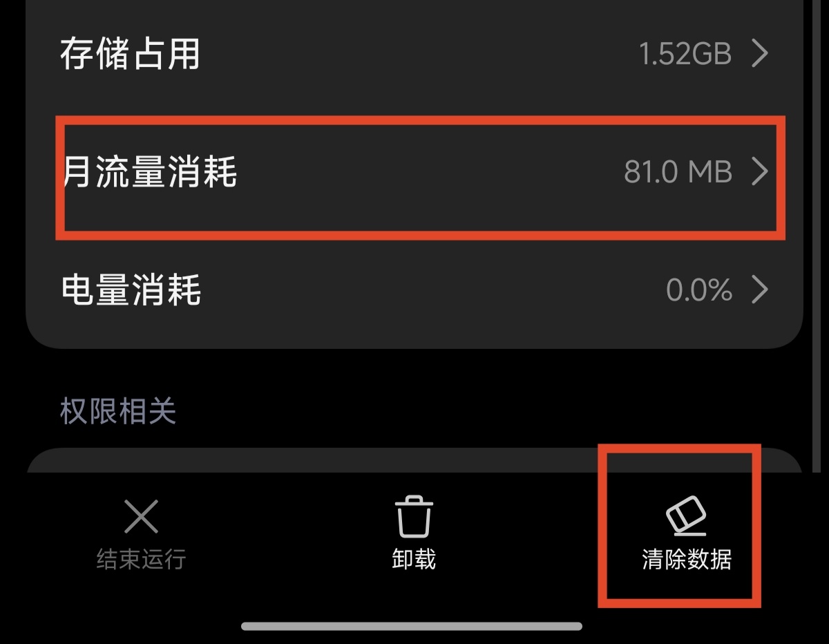
Task: Expand the chevron on the 存储占用 row
Action: [x=759, y=53]
